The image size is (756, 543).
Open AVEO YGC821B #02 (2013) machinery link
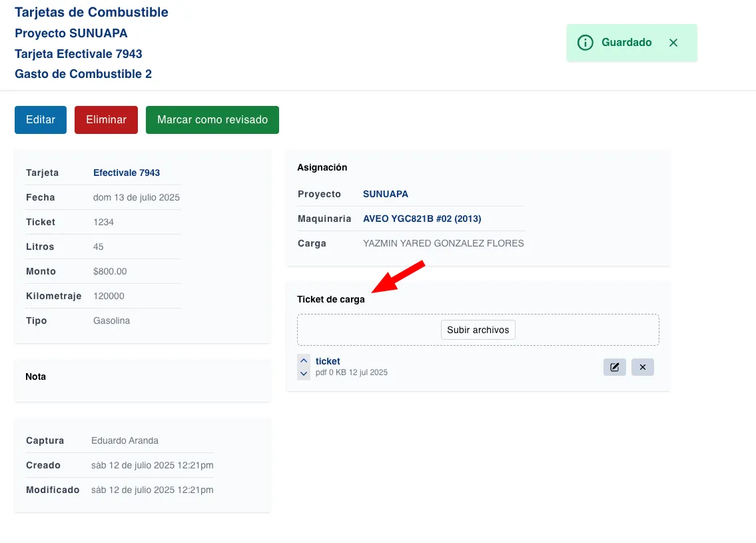[x=422, y=219]
